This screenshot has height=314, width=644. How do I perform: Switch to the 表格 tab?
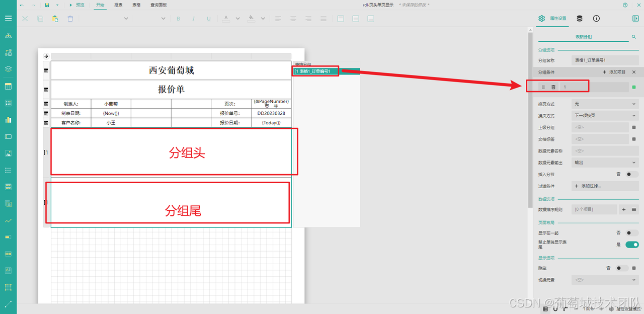pos(136,5)
